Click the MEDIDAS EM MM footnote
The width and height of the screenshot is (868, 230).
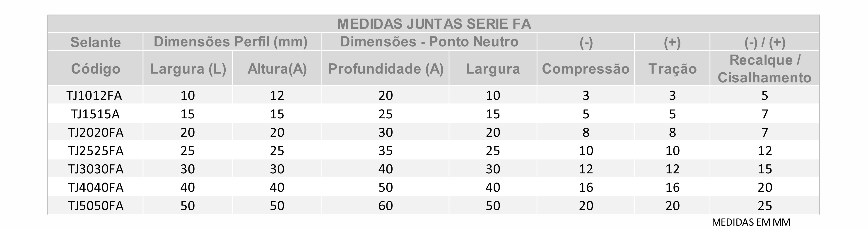pyautogui.click(x=751, y=222)
